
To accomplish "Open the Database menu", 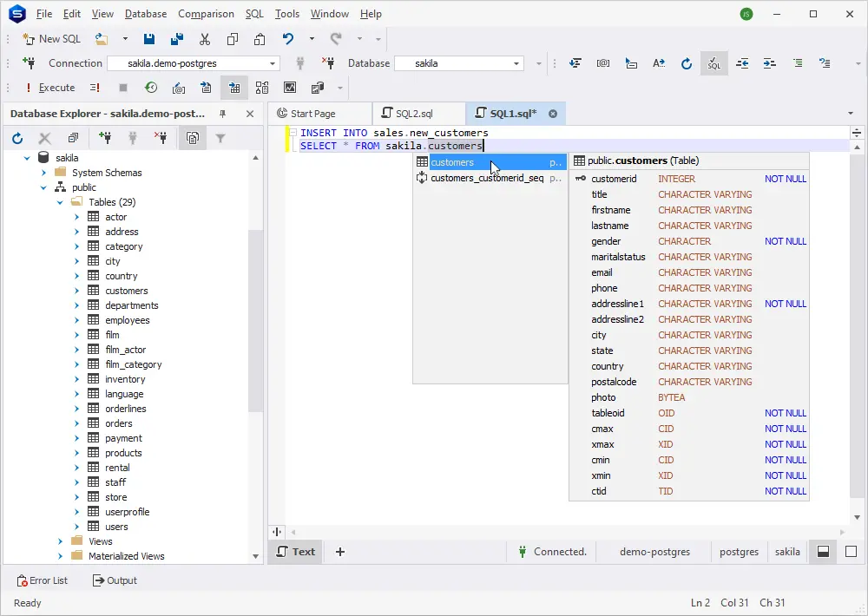I will (x=145, y=14).
